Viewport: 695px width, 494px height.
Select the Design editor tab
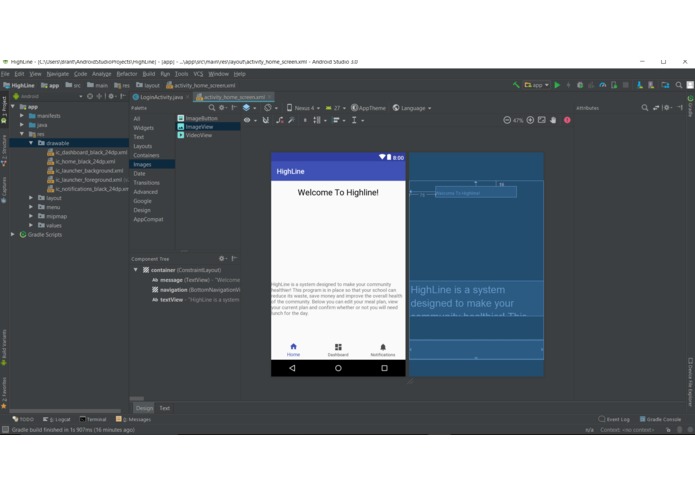pyautogui.click(x=144, y=408)
